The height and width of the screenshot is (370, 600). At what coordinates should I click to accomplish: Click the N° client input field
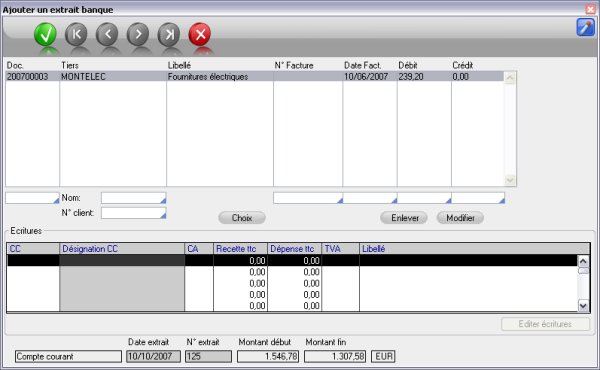click(x=134, y=213)
